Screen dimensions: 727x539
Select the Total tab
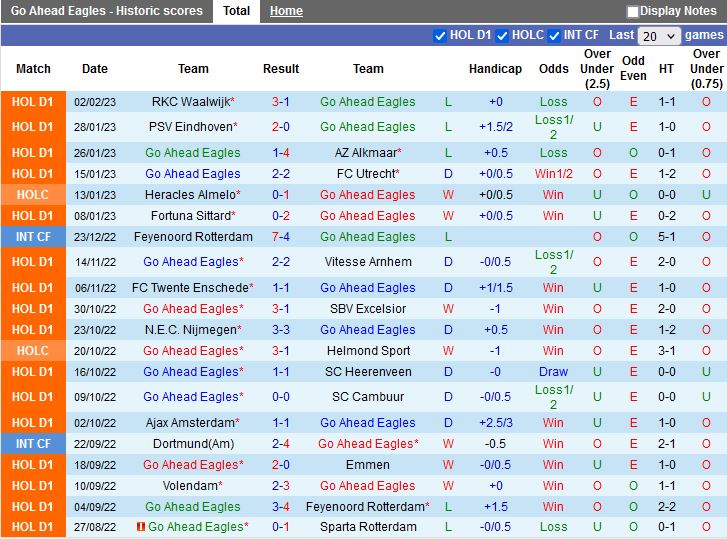tap(236, 11)
